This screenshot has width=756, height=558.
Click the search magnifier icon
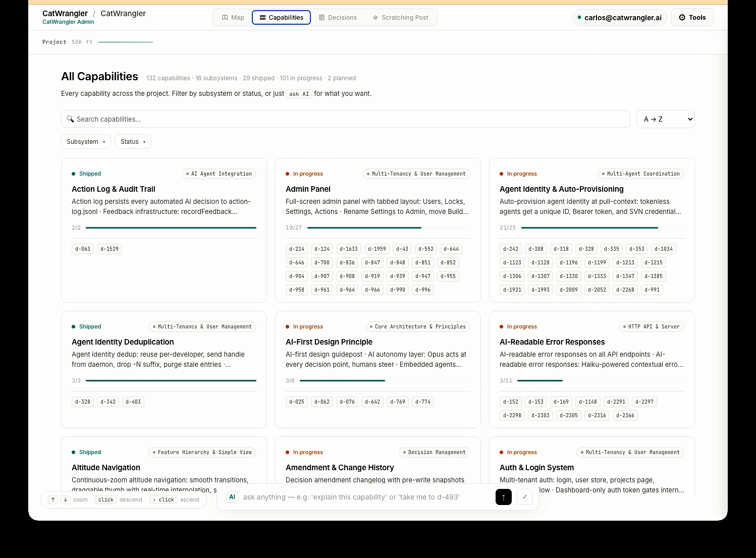[x=70, y=119]
